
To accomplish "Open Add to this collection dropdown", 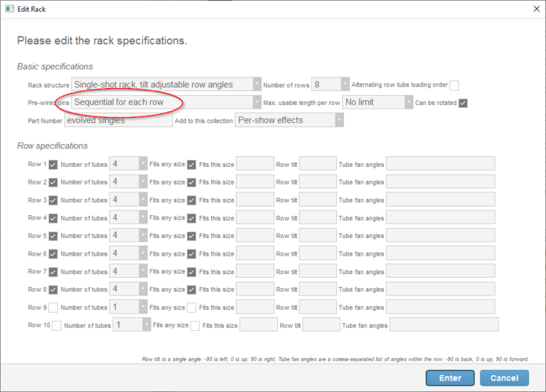I will point(339,121).
